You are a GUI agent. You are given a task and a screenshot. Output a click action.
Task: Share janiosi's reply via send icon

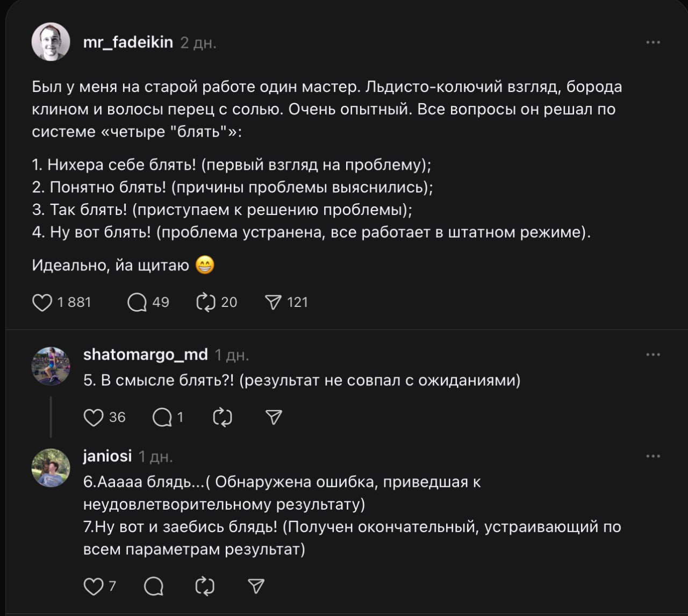256,586
